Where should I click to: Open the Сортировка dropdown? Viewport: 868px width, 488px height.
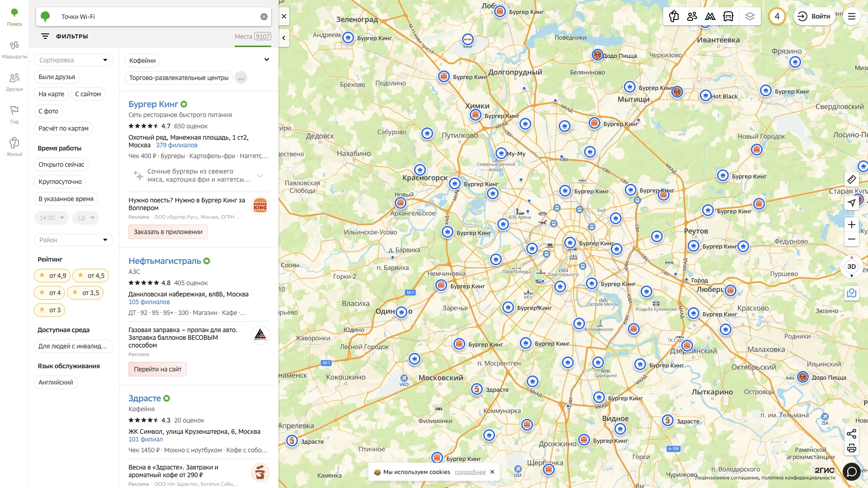click(x=73, y=60)
